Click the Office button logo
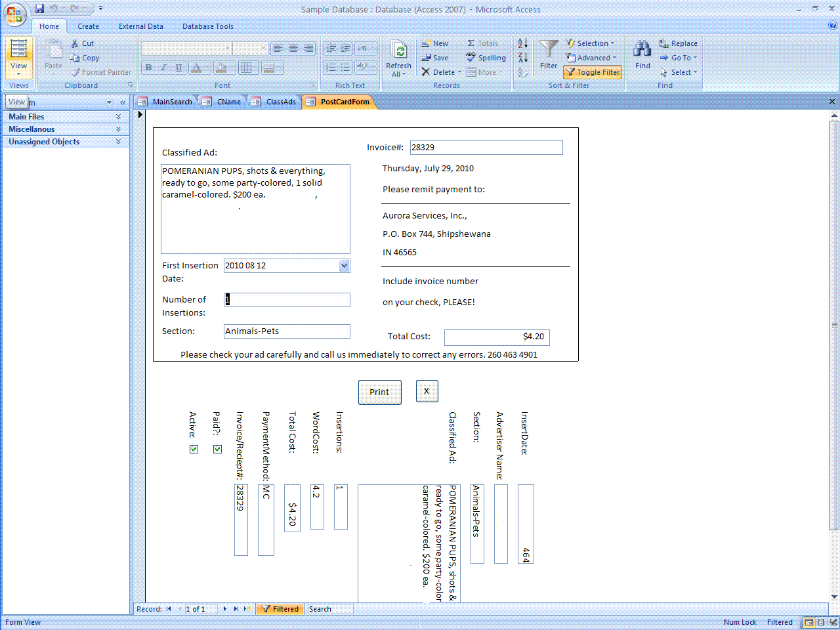The image size is (840, 630). coord(14,14)
